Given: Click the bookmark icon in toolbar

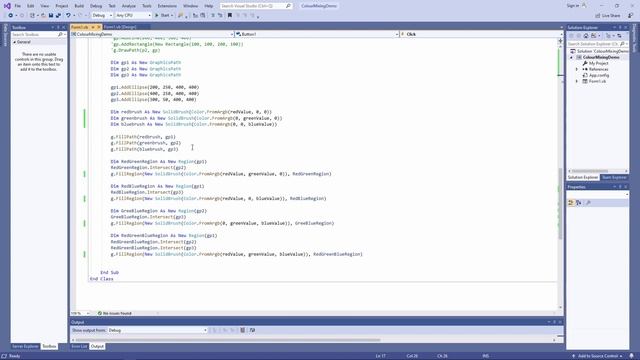Looking at the screenshot, I should (230, 16).
